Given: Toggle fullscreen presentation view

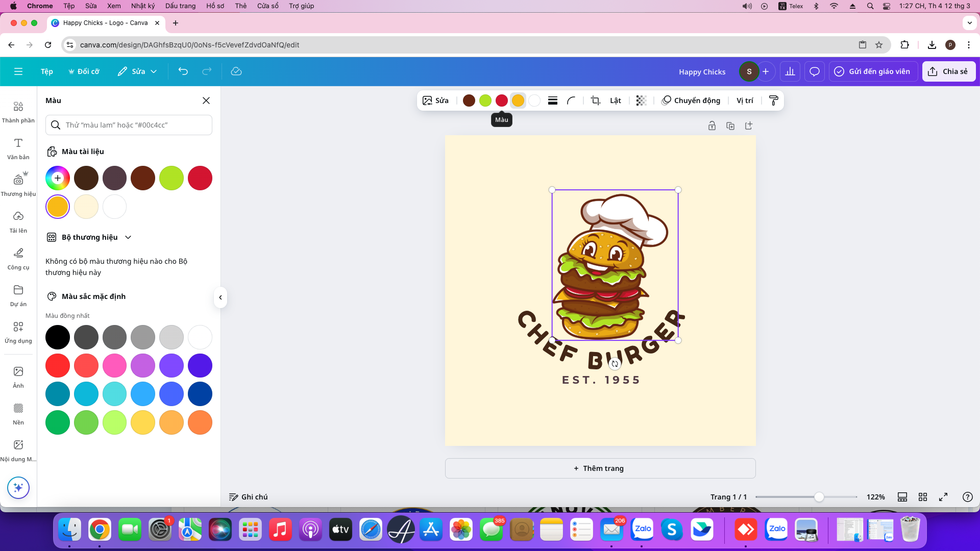Looking at the screenshot, I should [943, 497].
